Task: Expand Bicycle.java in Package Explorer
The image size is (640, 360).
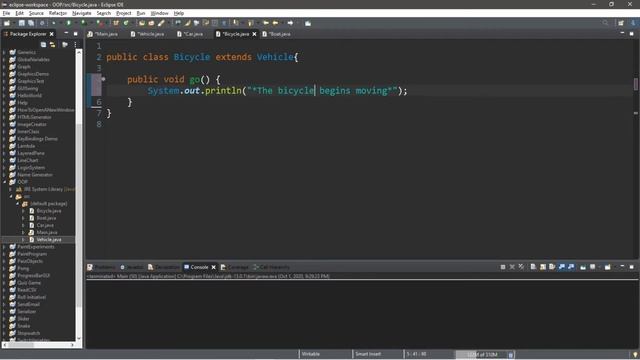Action: click(24, 211)
